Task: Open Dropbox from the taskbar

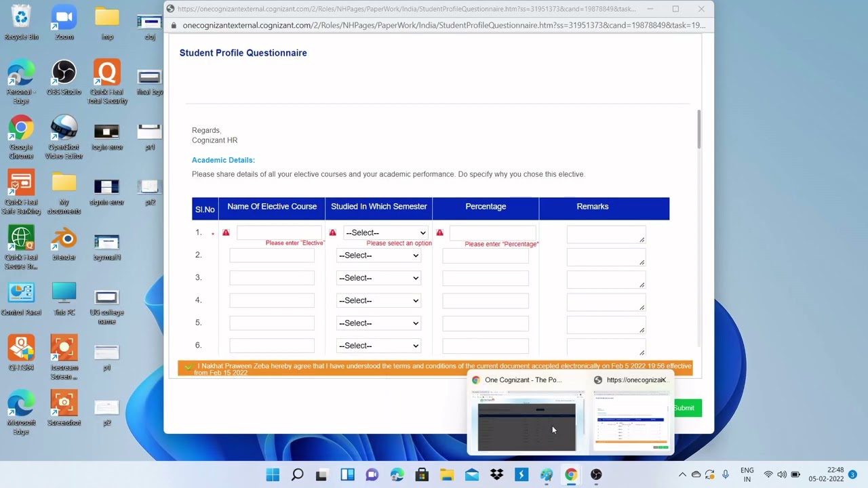Action: 496,474
